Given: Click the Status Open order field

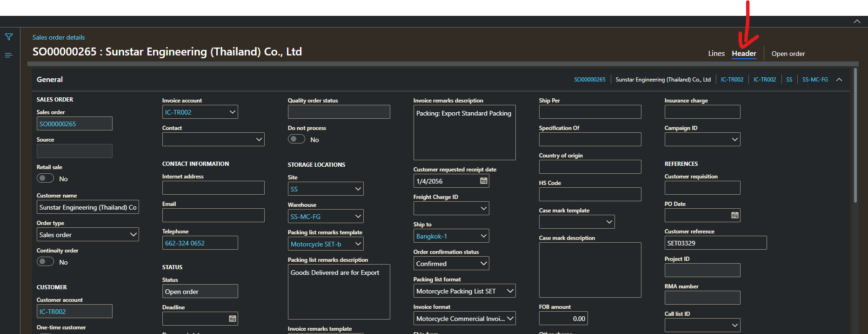Looking at the screenshot, I should point(200,291).
